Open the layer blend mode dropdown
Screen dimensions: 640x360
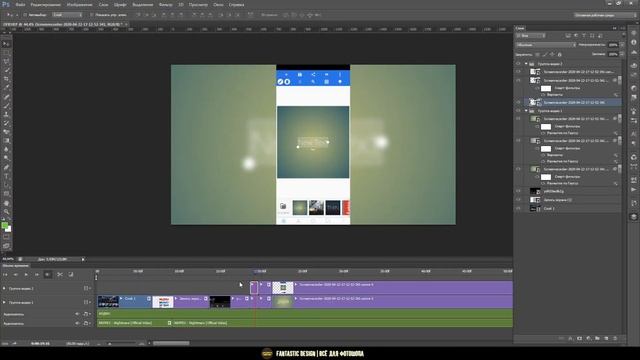[545, 45]
